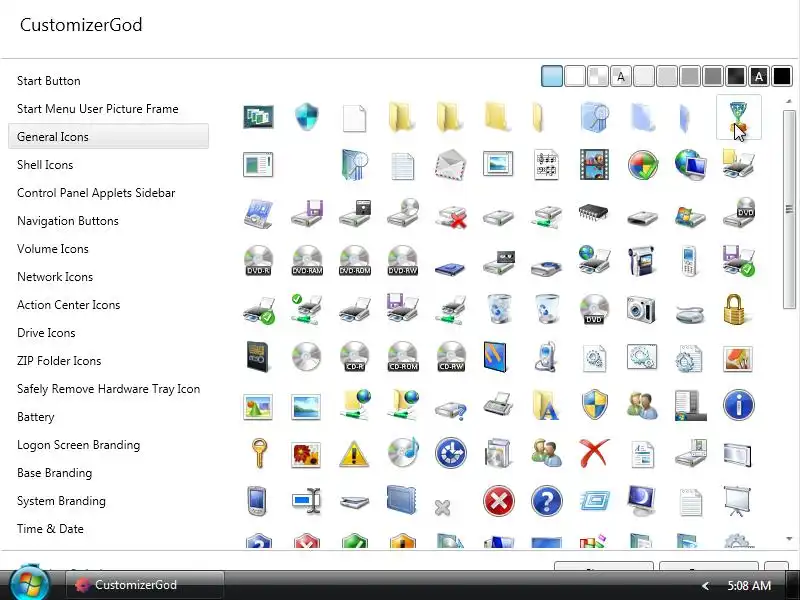The width and height of the screenshot is (800, 600).
Task: Pick the black memory chip icon
Action: 593,213
